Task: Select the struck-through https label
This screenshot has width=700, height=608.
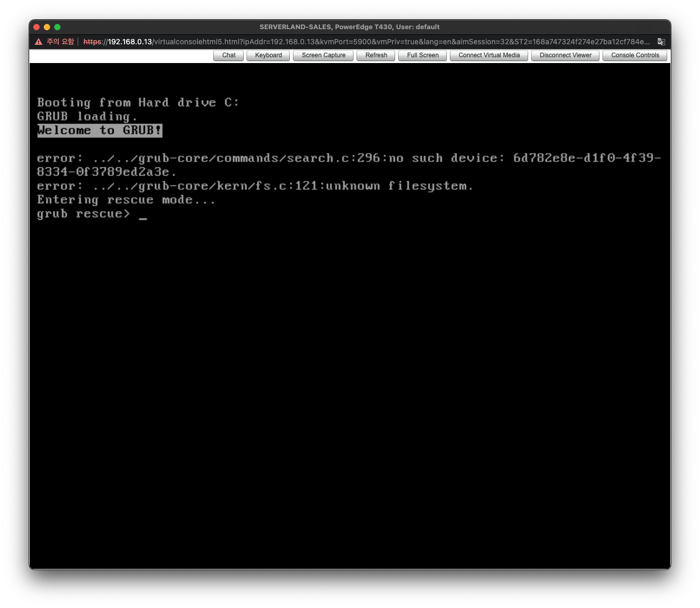Action: point(93,41)
